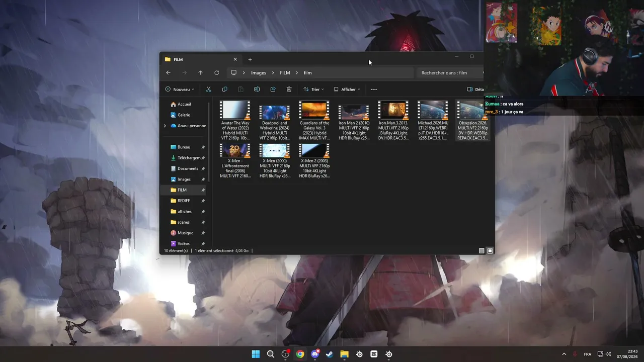644x362 pixels.
Task: Open the Trier sort dropdown
Action: tap(313, 89)
